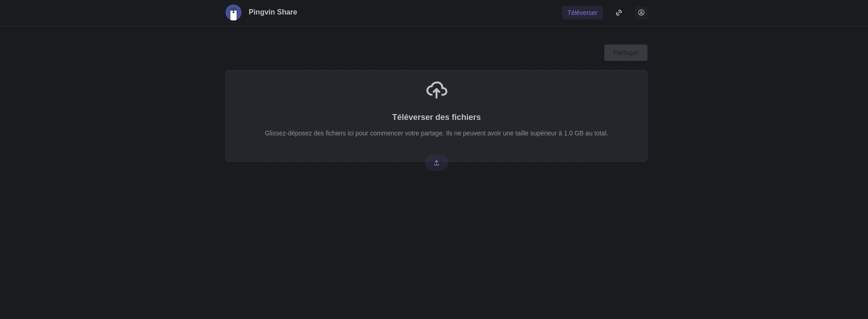Click the small purple upload arrow button
Screen dimensions: 868x319
437,163
